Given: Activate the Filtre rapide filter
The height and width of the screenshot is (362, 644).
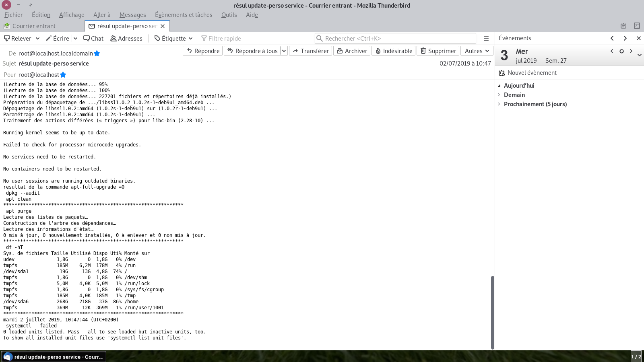Looking at the screenshot, I should click(x=221, y=38).
